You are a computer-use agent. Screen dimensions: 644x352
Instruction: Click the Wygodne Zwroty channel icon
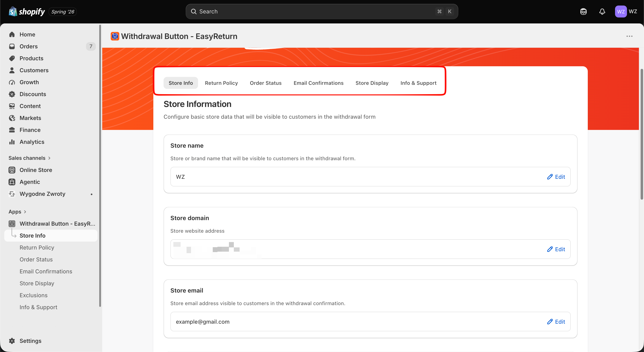(x=12, y=194)
